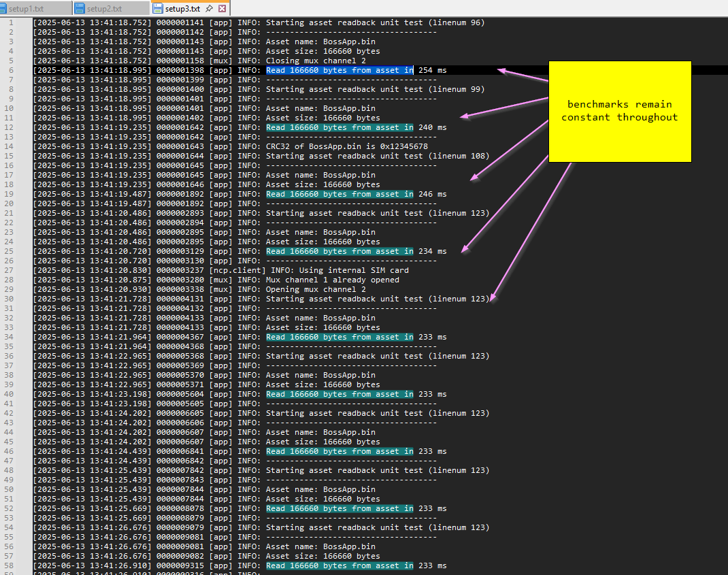728x575 pixels.
Task: Click gutter line number 1
Action: (x=11, y=22)
